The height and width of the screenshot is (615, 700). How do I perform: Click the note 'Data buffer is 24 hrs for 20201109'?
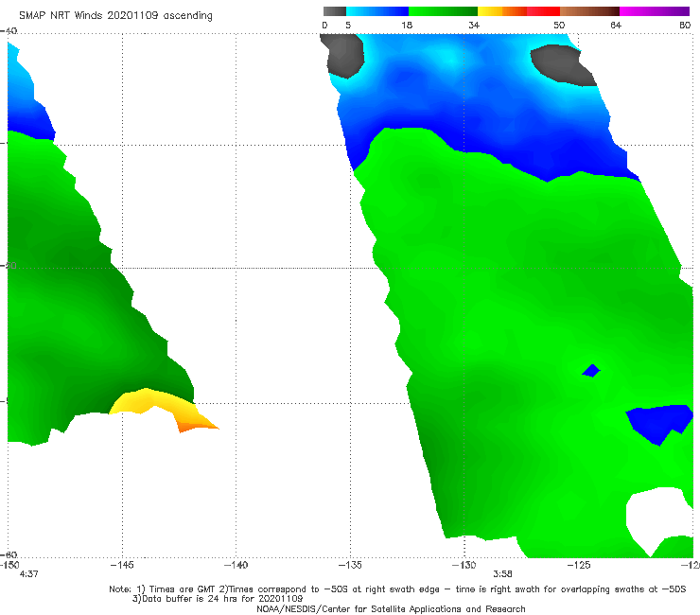pos(222,599)
